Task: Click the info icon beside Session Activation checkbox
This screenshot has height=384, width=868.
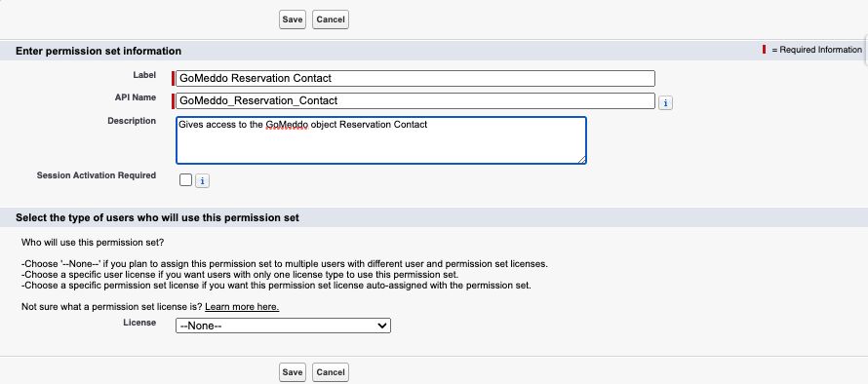Action: (202, 181)
